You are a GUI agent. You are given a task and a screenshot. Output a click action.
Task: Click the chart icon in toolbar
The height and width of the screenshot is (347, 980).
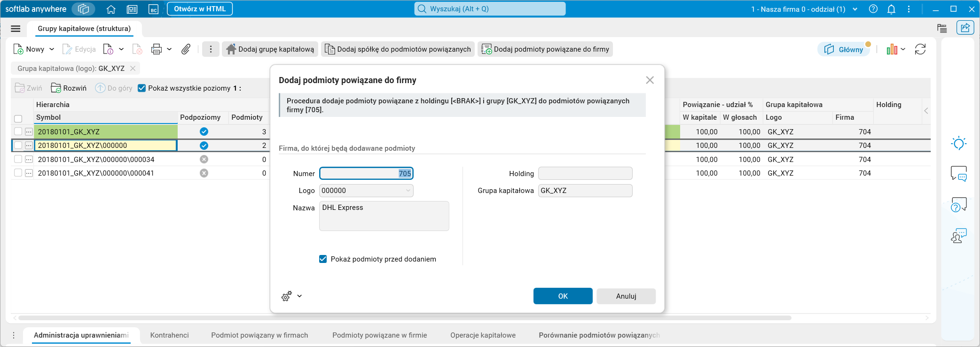tap(892, 49)
